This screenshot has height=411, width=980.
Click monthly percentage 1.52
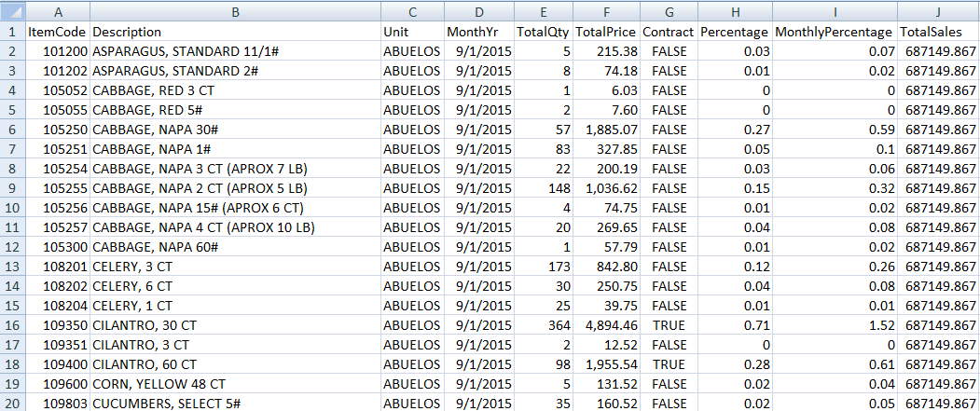tap(835, 325)
